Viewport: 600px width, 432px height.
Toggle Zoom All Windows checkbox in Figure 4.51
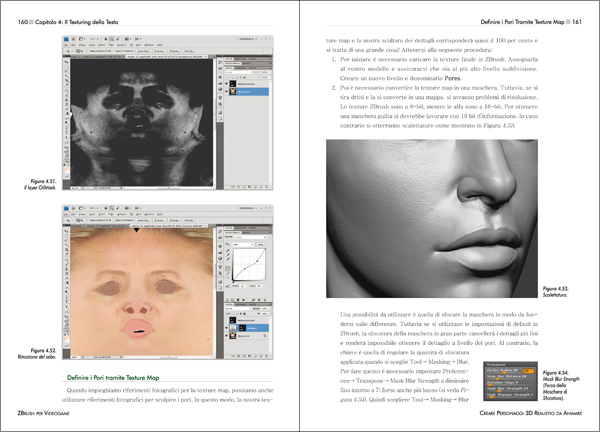point(114,51)
